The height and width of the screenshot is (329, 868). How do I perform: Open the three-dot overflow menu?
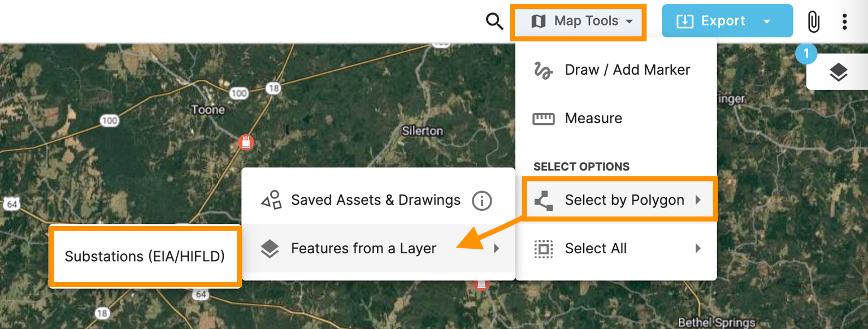pos(844,21)
